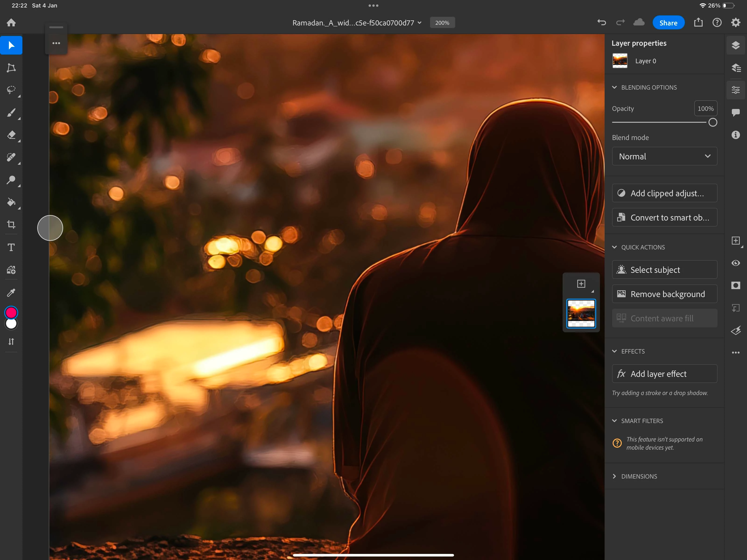Swap foreground and background colors
The height and width of the screenshot is (560, 747).
(11, 342)
